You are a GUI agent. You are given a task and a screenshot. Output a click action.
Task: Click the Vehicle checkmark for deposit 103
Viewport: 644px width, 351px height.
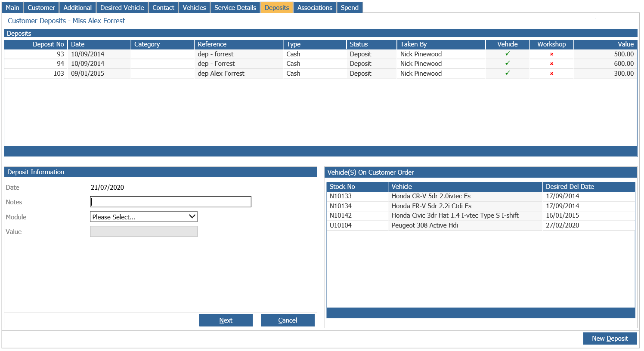pyautogui.click(x=508, y=73)
